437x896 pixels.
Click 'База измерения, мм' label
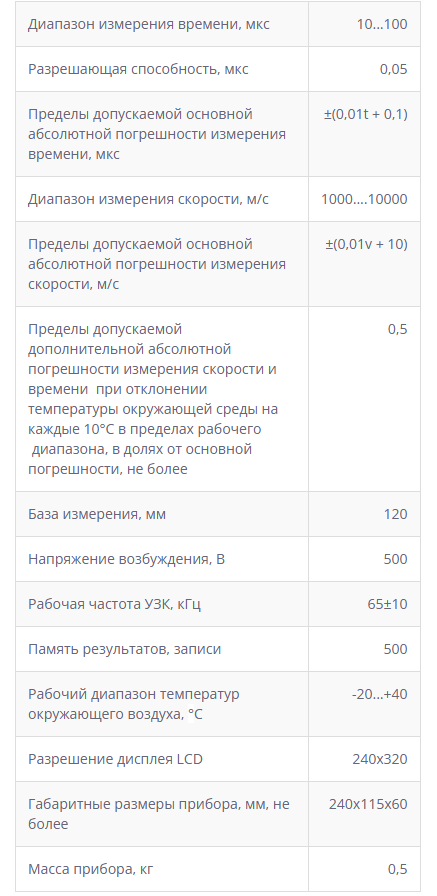[97, 514]
